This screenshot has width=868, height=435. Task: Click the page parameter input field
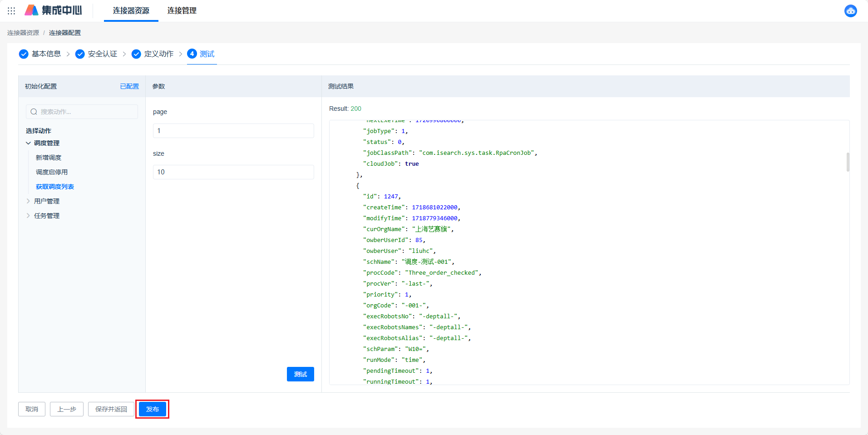tap(233, 131)
